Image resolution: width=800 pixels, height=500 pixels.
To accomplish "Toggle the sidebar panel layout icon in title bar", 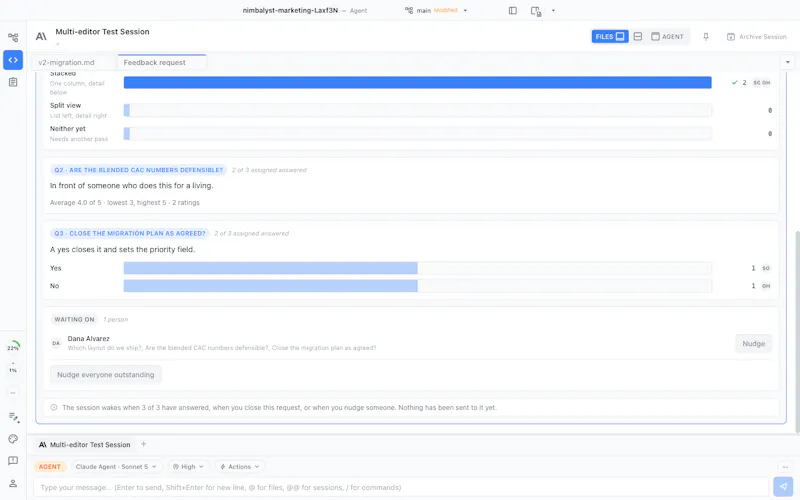I will point(513,11).
